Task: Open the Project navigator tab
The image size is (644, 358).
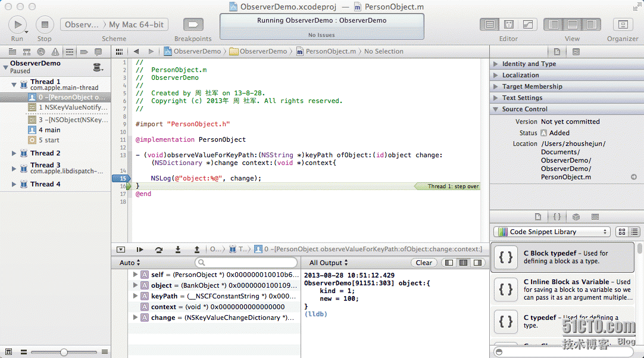Action: 12,52
